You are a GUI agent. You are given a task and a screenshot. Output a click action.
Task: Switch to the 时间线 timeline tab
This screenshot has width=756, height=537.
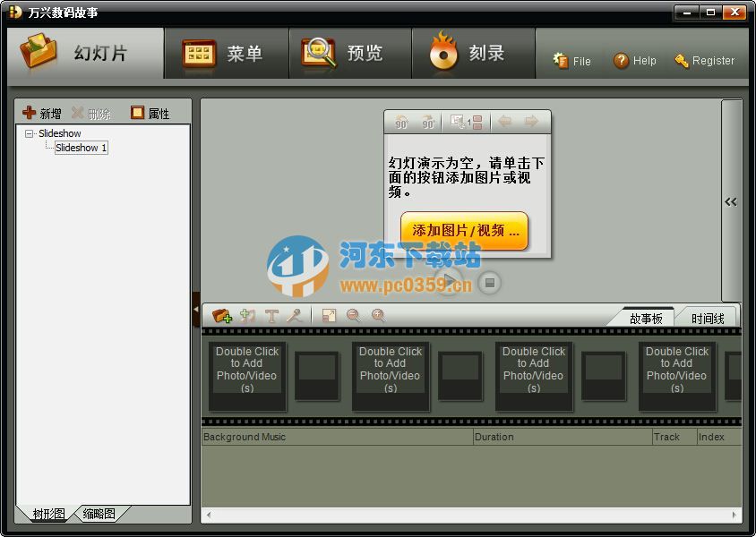click(x=707, y=316)
